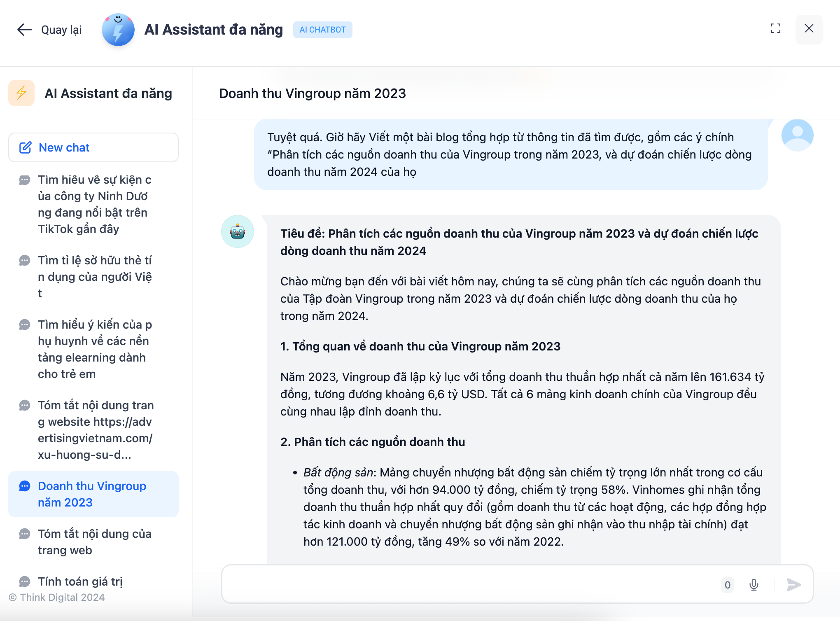Start a New chat
This screenshot has height=621, width=840.
click(93, 147)
